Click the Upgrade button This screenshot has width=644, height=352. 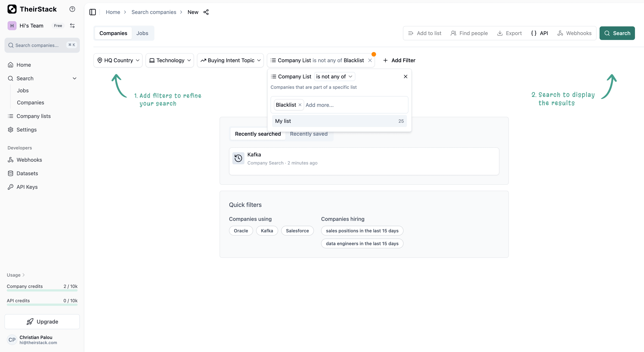42,321
